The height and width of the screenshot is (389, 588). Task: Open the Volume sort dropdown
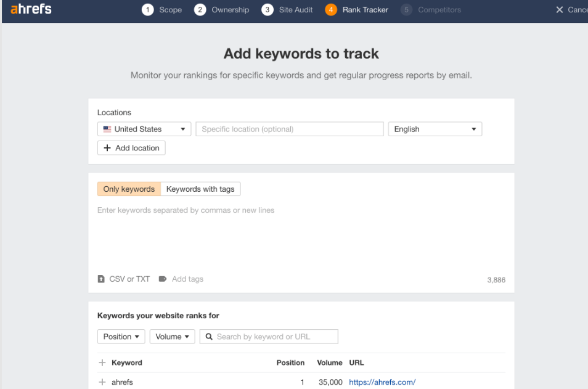tap(172, 336)
